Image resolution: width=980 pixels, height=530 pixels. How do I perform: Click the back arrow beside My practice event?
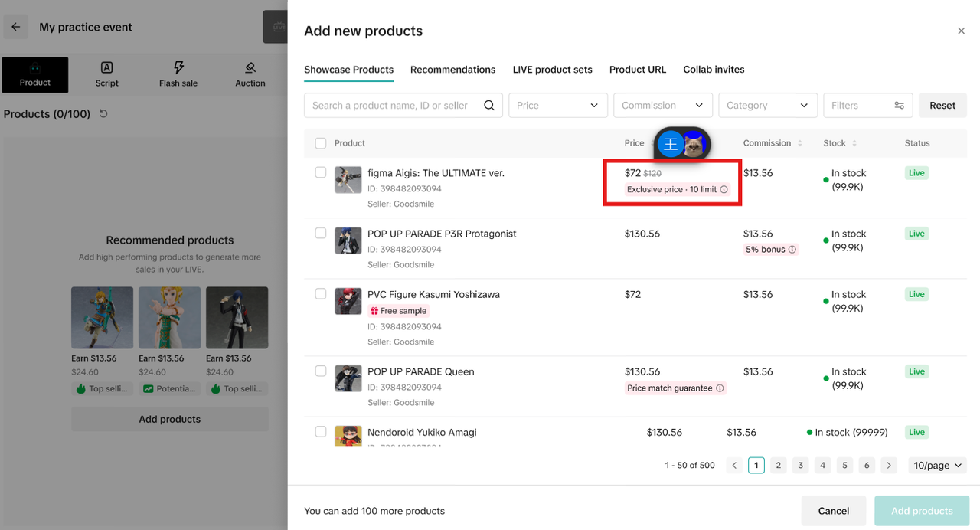16,27
